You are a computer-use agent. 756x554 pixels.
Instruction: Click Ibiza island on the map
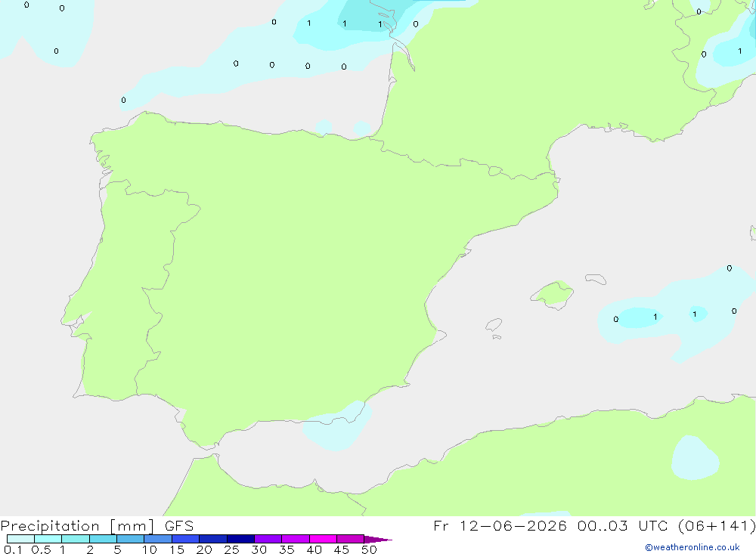click(494, 325)
